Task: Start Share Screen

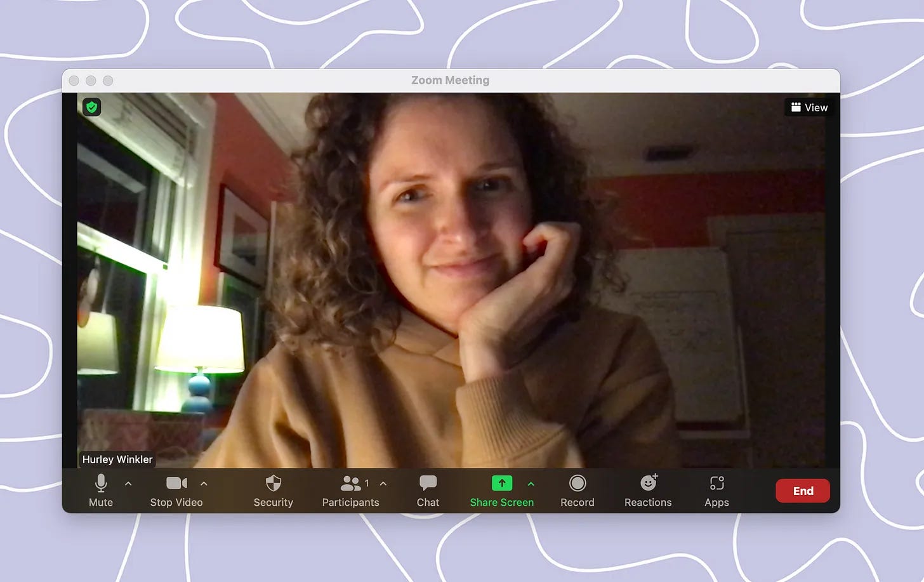Action: pos(501,491)
